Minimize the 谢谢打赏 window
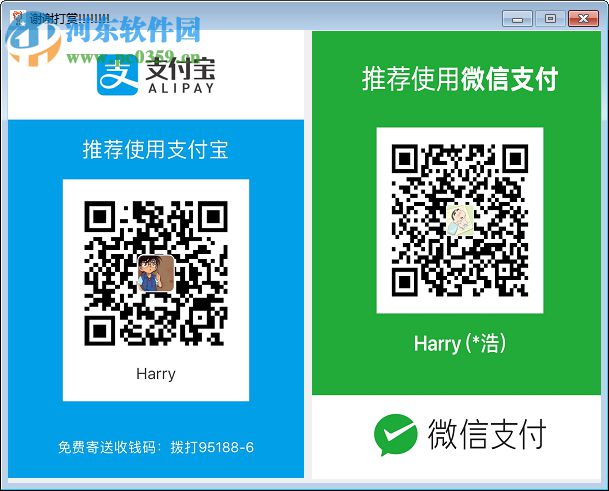This screenshot has height=491, width=609. click(x=517, y=19)
